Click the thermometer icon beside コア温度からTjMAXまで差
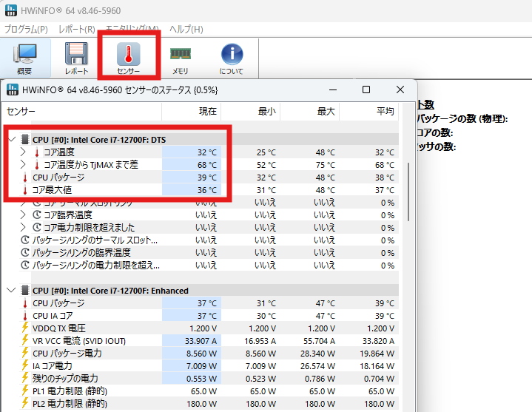The image size is (532, 412). pyautogui.click(x=37, y=165)
